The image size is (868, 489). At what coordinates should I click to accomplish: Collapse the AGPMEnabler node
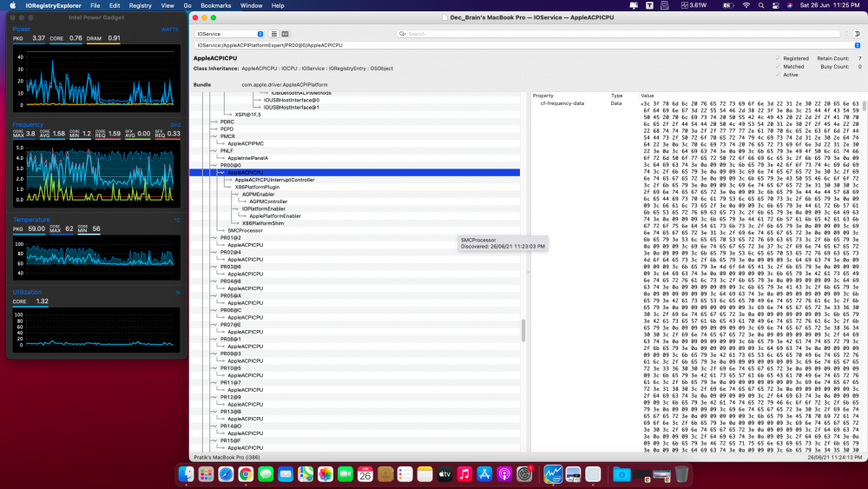[237, 195]
